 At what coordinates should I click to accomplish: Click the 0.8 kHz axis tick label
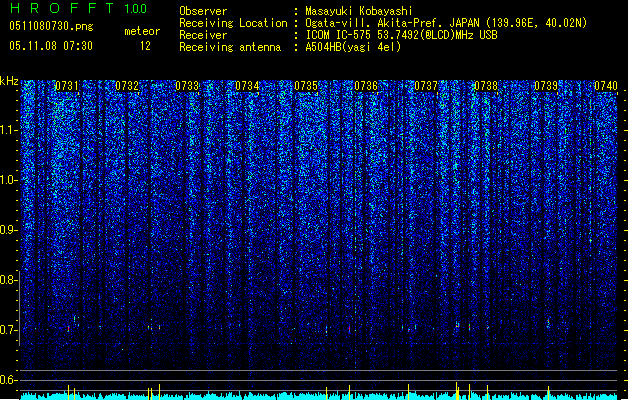(x=8, y=280)
